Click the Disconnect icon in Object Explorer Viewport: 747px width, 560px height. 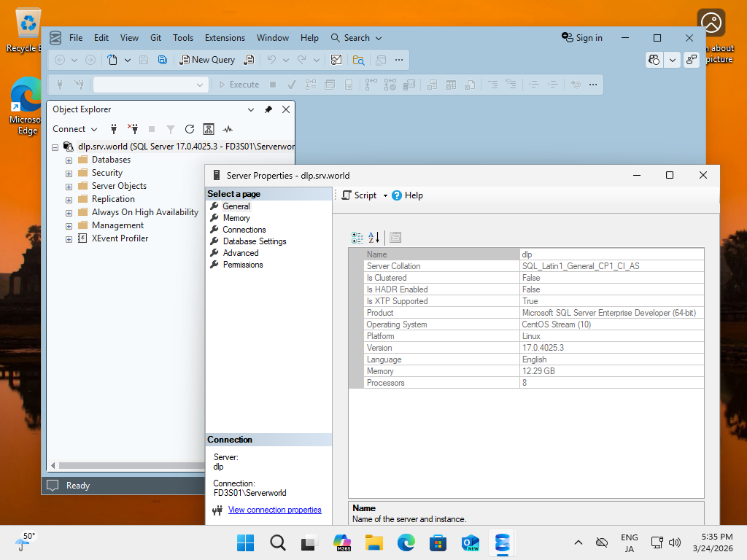(x=133, y=129)
